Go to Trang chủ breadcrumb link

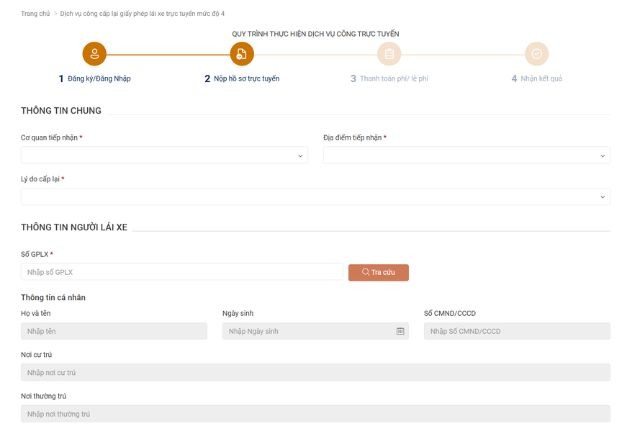pos(36,12)
